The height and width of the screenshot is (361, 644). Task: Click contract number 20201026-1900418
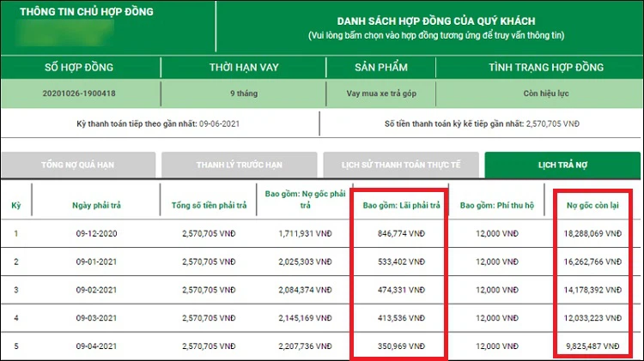tap(79, 95)
